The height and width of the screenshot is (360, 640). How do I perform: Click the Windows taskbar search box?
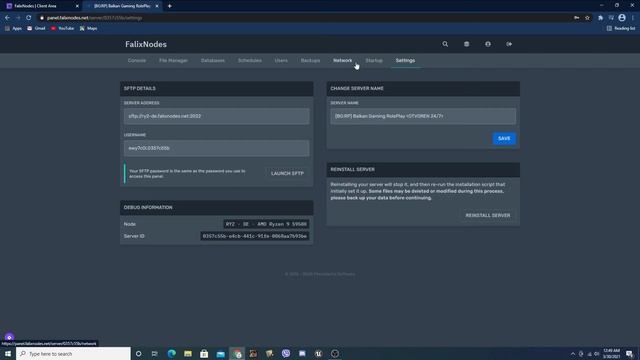(x=73, y=353)
